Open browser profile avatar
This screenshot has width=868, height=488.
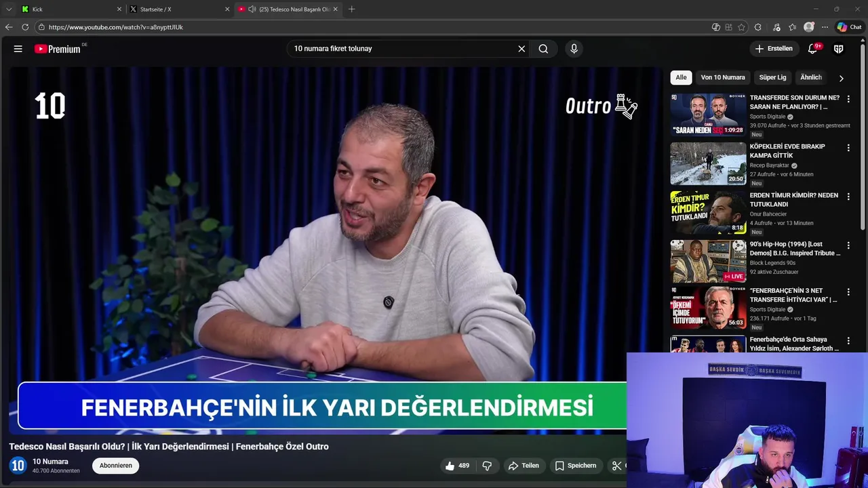coord(808,27)
